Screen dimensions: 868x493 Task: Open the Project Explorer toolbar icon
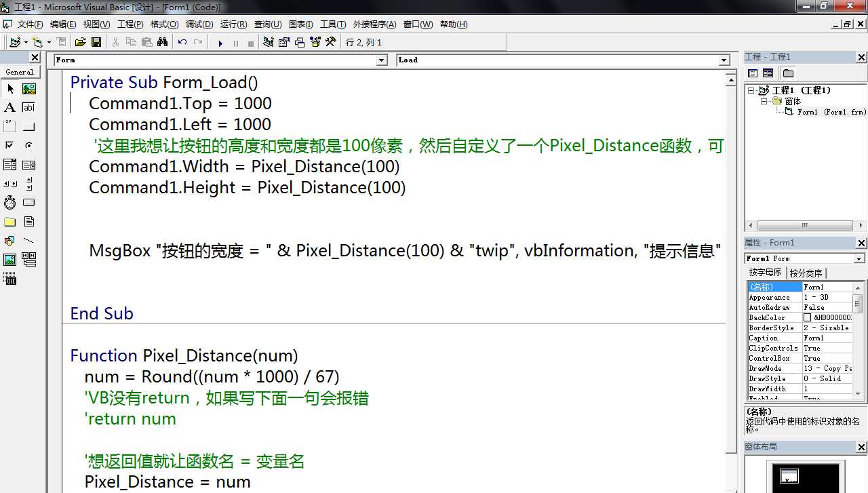coord(269,42)
